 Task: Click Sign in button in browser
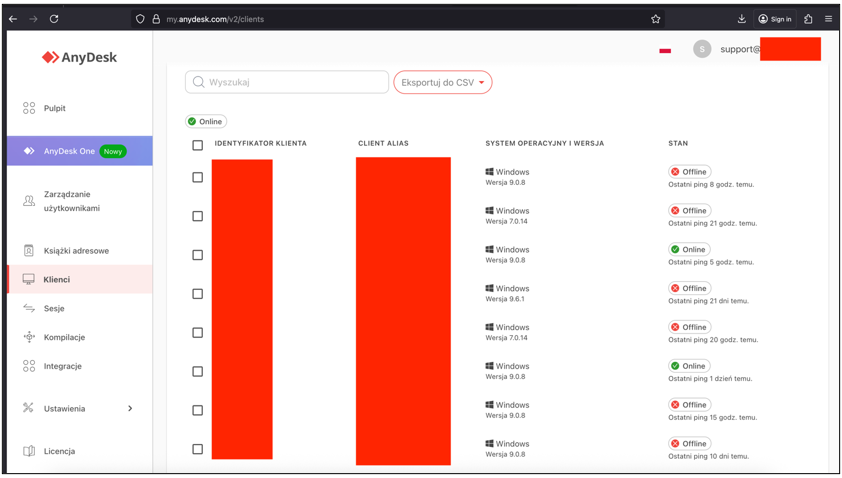(775, 19)
